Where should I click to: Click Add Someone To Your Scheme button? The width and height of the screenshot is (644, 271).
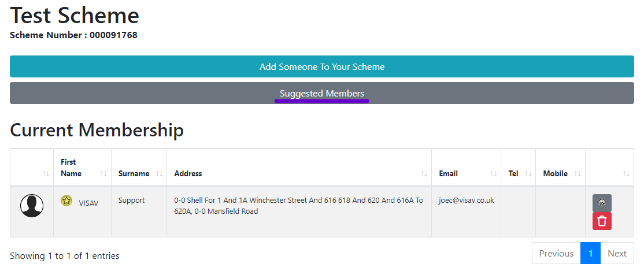point(322,66)
